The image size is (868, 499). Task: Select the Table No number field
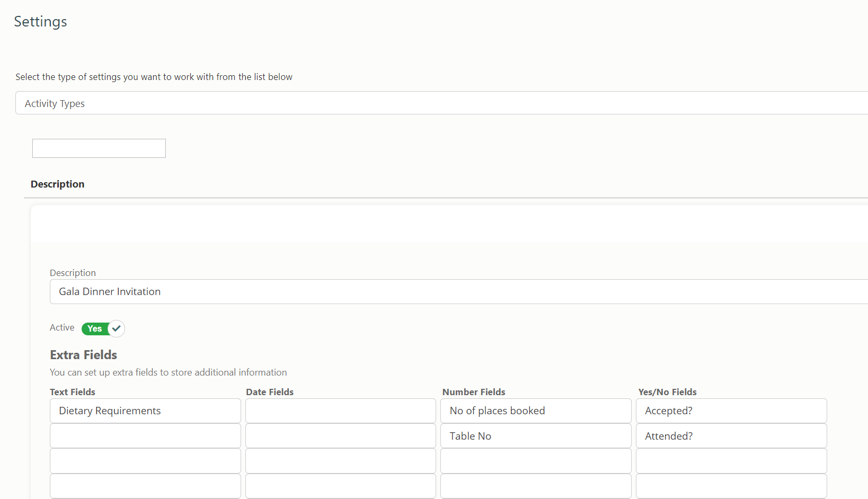(x=536, y=436)
